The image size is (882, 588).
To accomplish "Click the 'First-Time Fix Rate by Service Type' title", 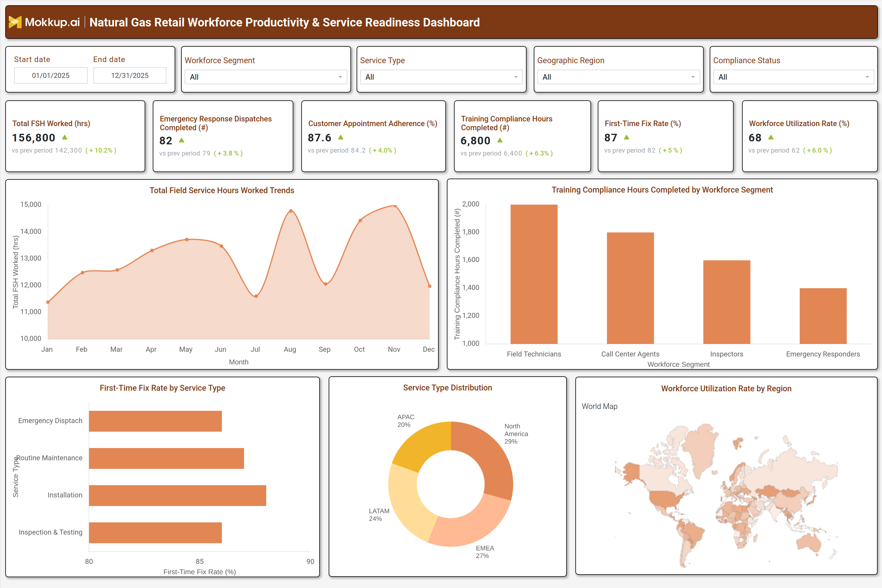I will (x=162, y=388).
